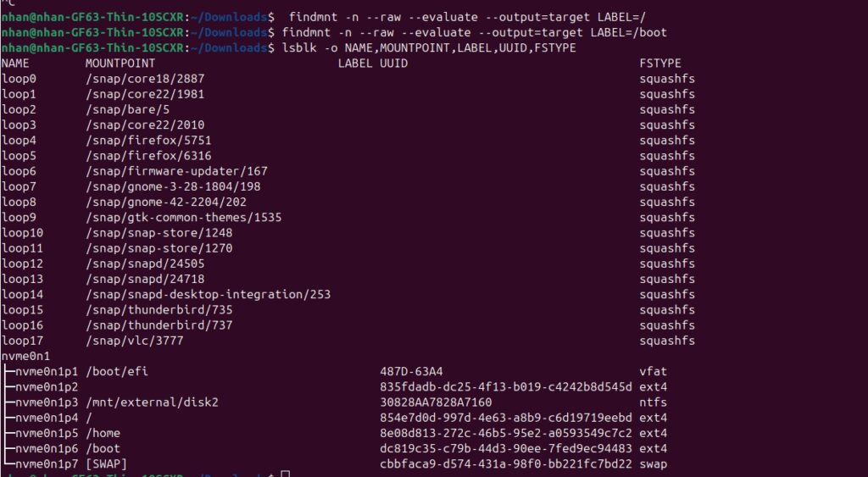Screen dimensions: 868x477
Task: Select the nvme0n1p1 partition entry
Action: 44,371
